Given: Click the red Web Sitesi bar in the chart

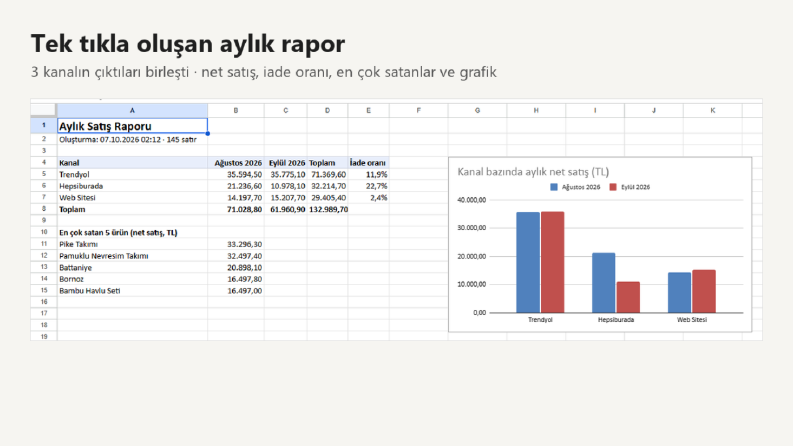Looking at the screenshot, I should (x=704, y=291).
